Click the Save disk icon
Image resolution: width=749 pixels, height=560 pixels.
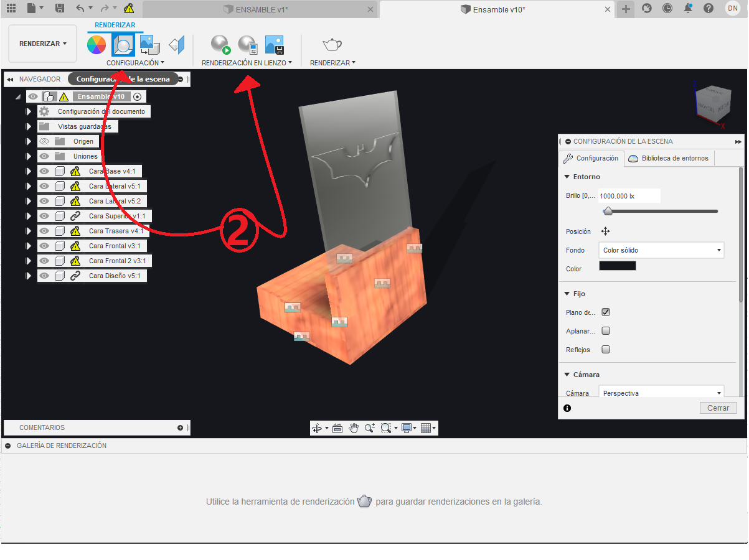click(x=60, y=8)
